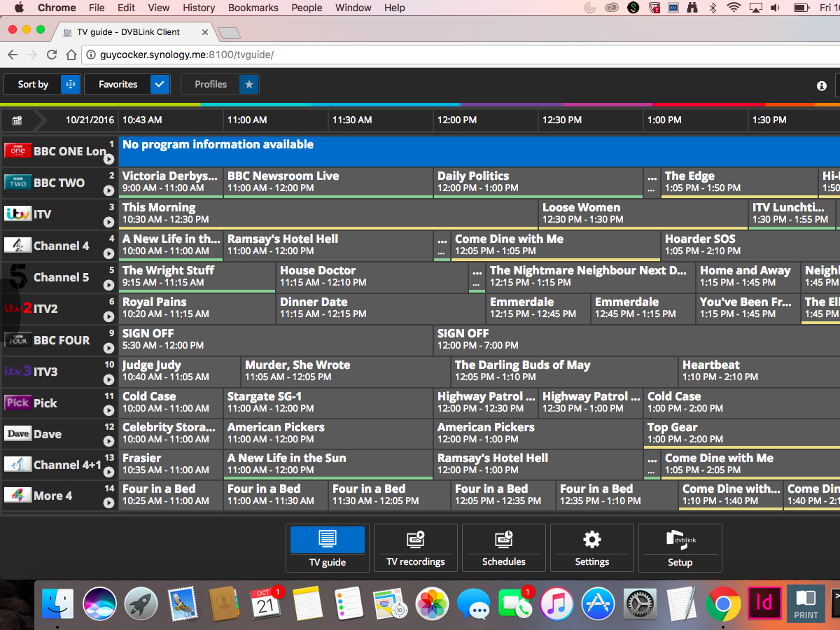
Task: Select No program information available row
Action: pos(479,151)
